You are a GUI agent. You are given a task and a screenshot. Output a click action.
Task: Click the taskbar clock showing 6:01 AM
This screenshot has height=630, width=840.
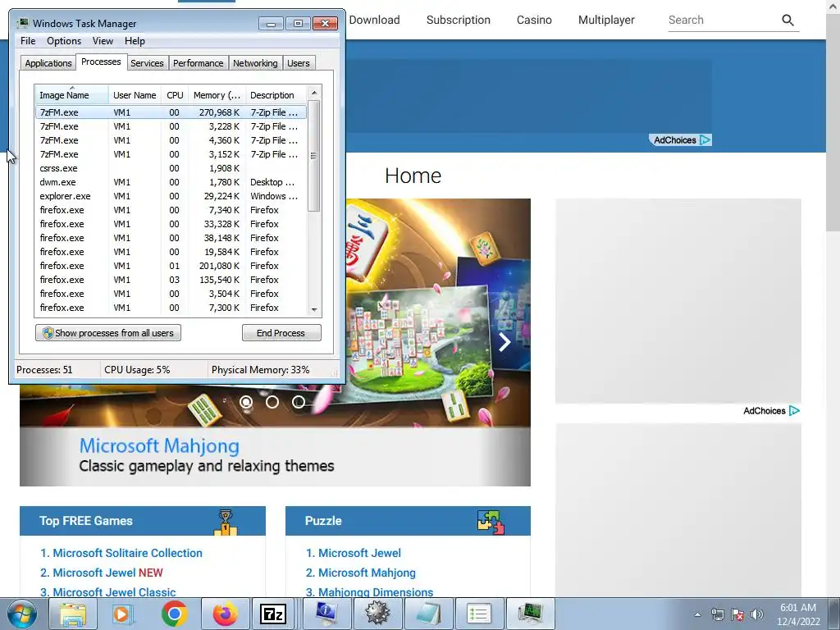click(798, 614)
